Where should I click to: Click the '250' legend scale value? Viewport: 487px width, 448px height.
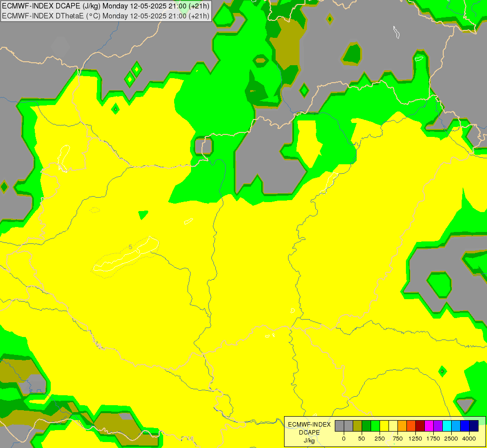point(380,439)
